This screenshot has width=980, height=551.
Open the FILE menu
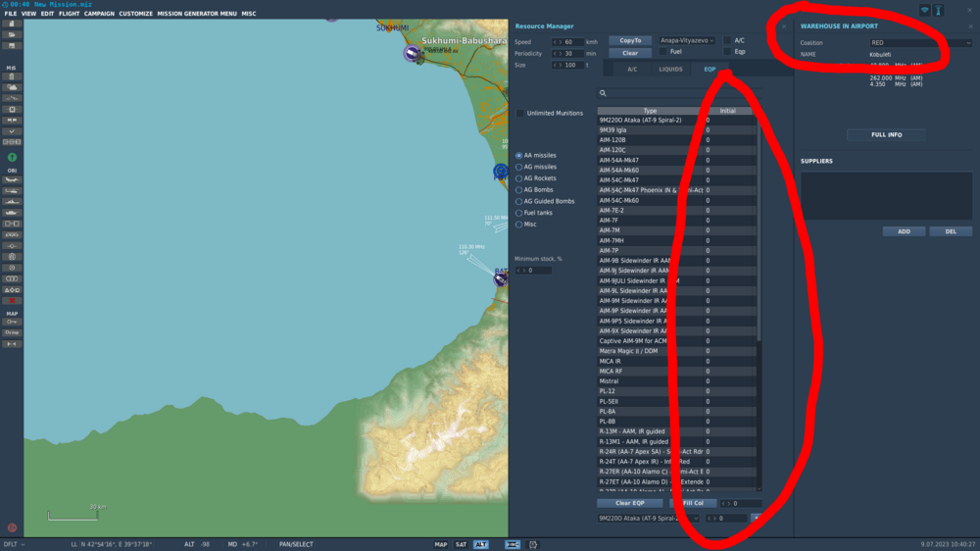tap(11, 14)
